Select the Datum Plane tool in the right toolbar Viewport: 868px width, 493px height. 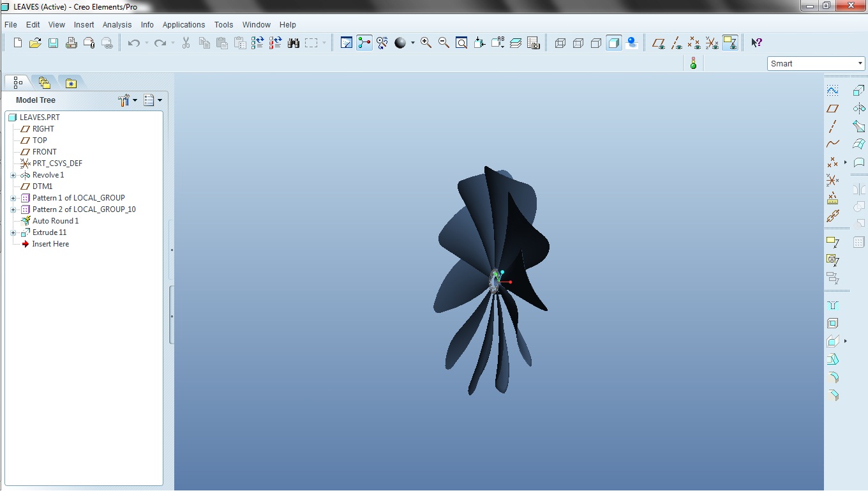[x=832, y=109]
